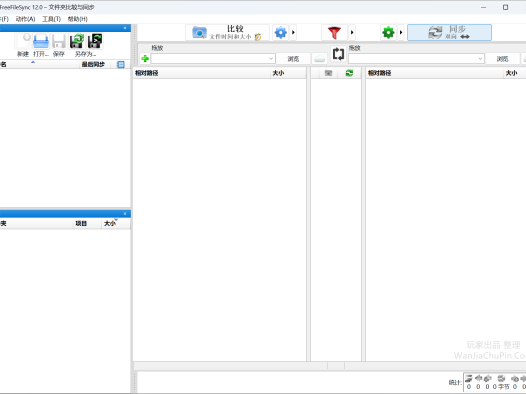Open the 动作(A) menu

(25, 19)
